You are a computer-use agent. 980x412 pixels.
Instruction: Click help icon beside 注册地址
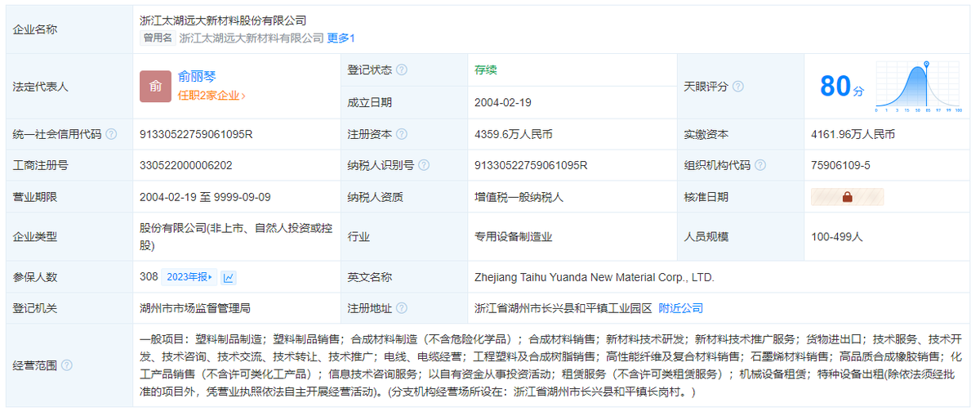(x=402, y=309)
